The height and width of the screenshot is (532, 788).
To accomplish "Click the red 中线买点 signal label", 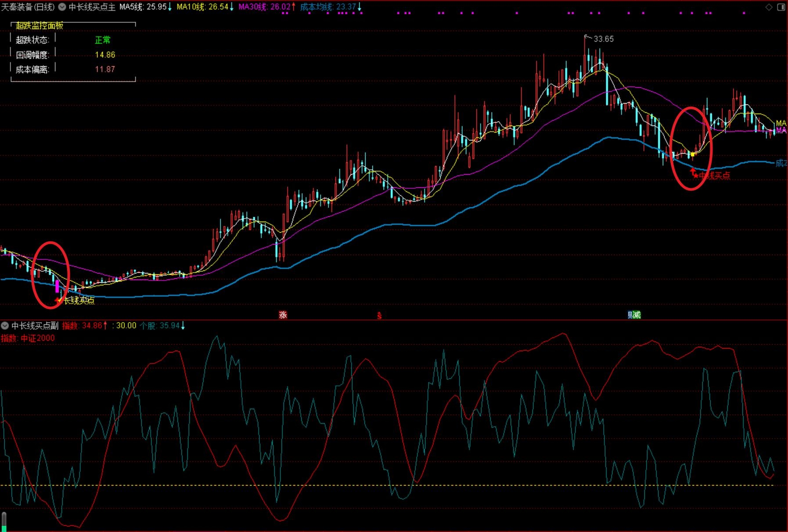I will pos(715,176).
